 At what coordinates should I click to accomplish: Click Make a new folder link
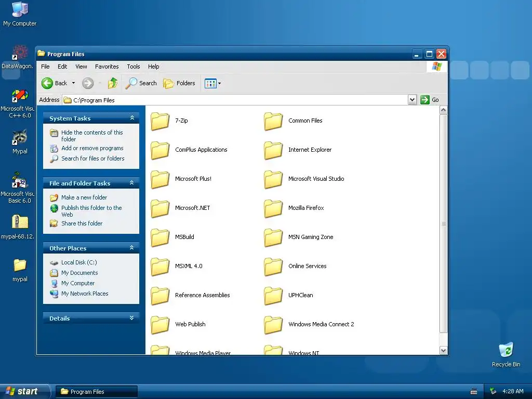84,197
